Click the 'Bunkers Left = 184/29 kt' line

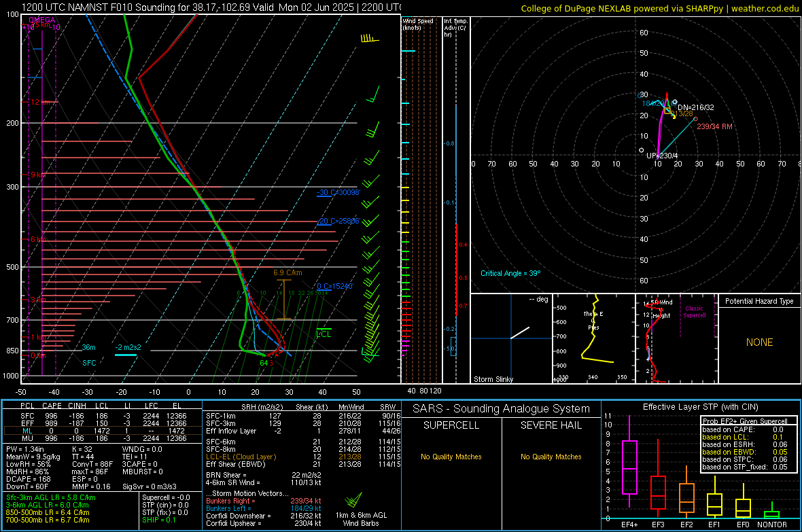[264, 508]
